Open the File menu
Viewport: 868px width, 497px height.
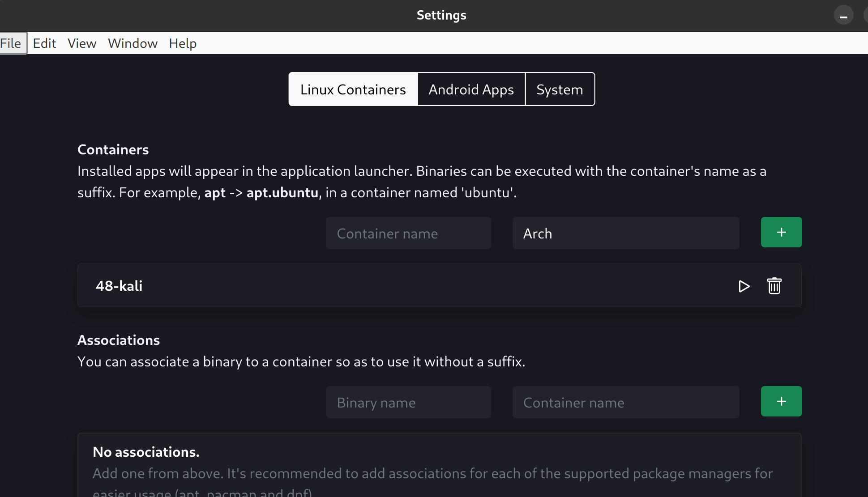[x=11, y=43]
